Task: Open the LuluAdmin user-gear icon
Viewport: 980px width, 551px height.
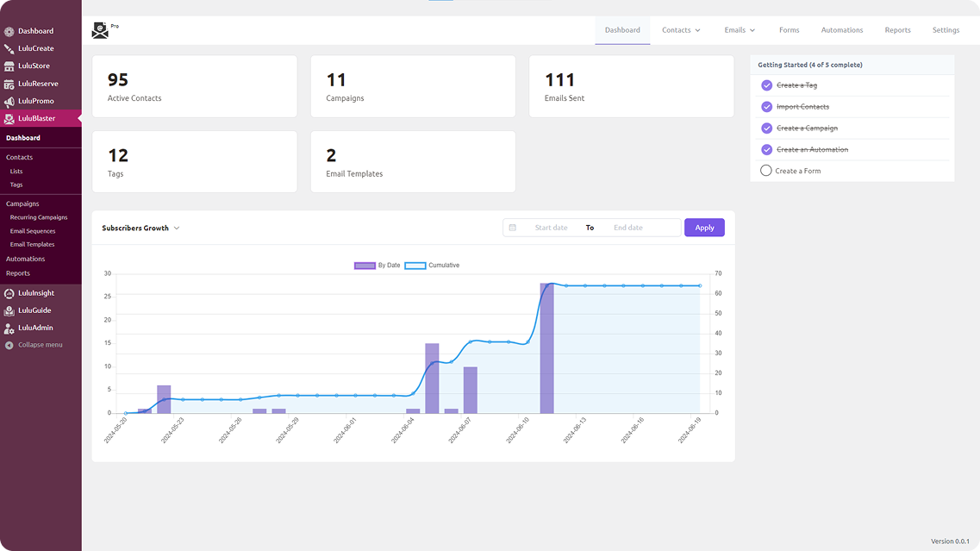Action: tap(9, 329)
